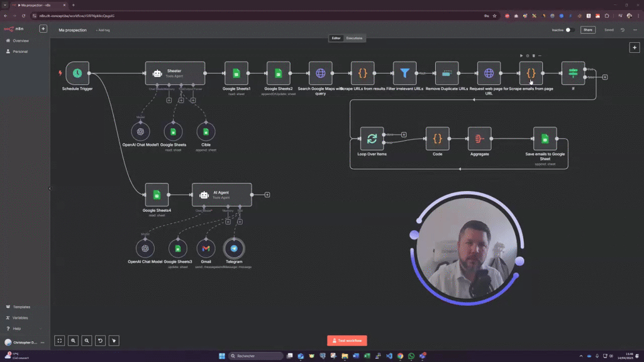Viewport: 644px width, 362px height.
Task: Click the Add tag link
Action: 103,30
